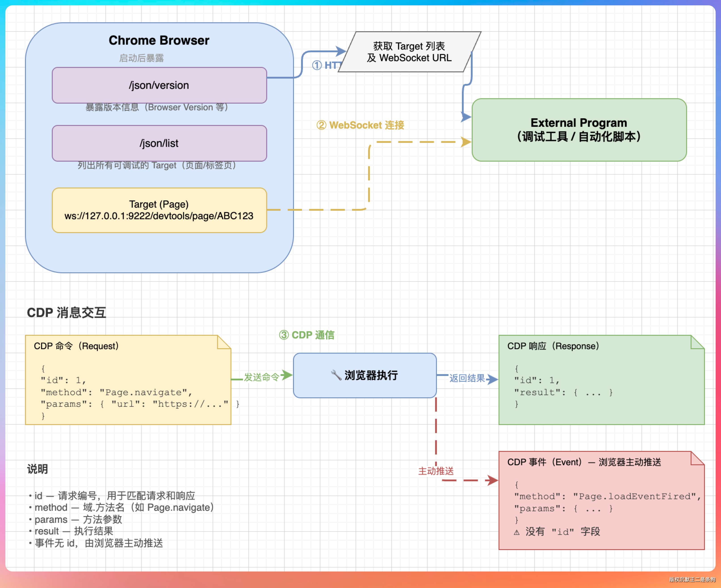The height and width of the screenshot is (588, 721).
Task: Click the 暴露版本信息 caption text
Action: pyautogui.click(x=157, y=107)
